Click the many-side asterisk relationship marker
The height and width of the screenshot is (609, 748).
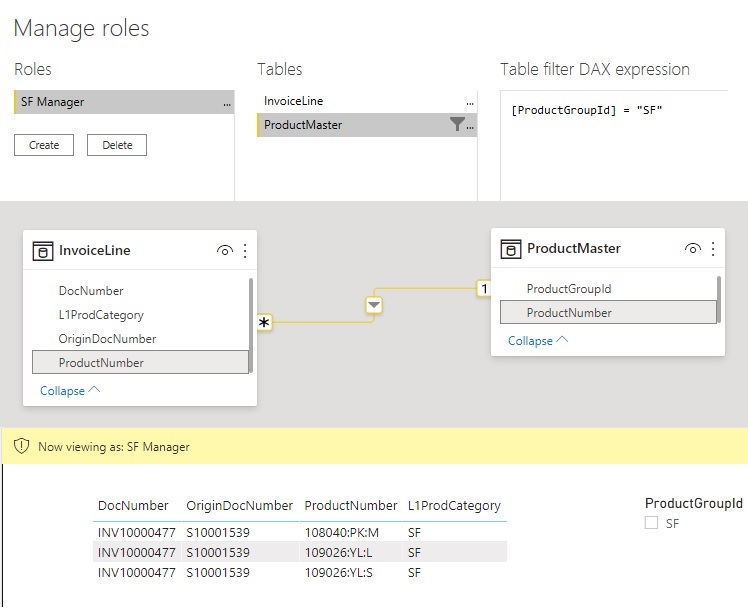point(264,323)
